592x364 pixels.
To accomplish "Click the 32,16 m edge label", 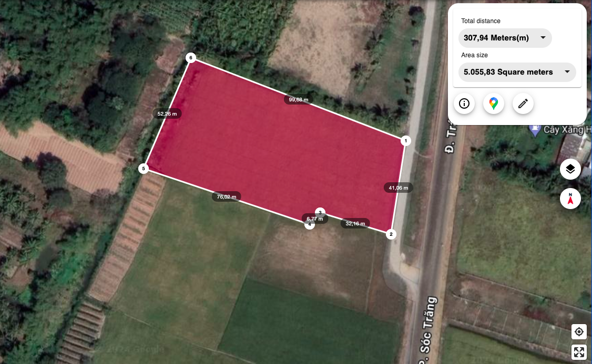I will [355, 223].
